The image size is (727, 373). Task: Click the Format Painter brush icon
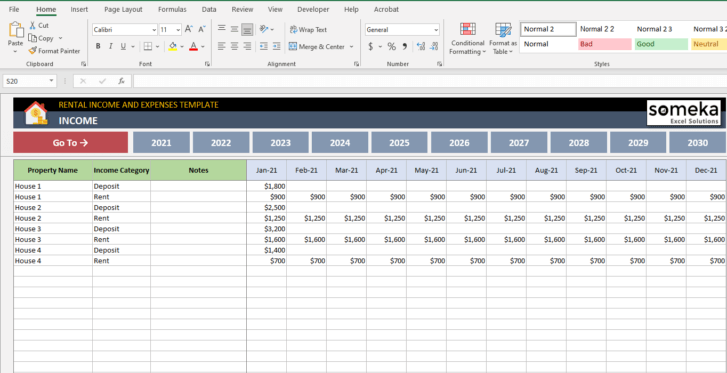32,51
